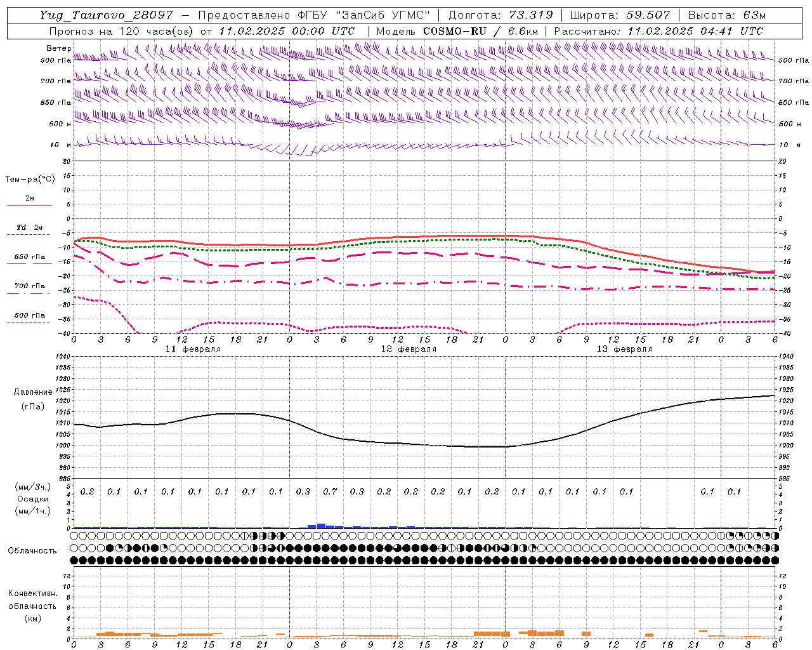Click the Рассчитано: 11.02.2025 04:41 UTC timestamp
This screenshot has width=812, height=650.
point(658,31)
